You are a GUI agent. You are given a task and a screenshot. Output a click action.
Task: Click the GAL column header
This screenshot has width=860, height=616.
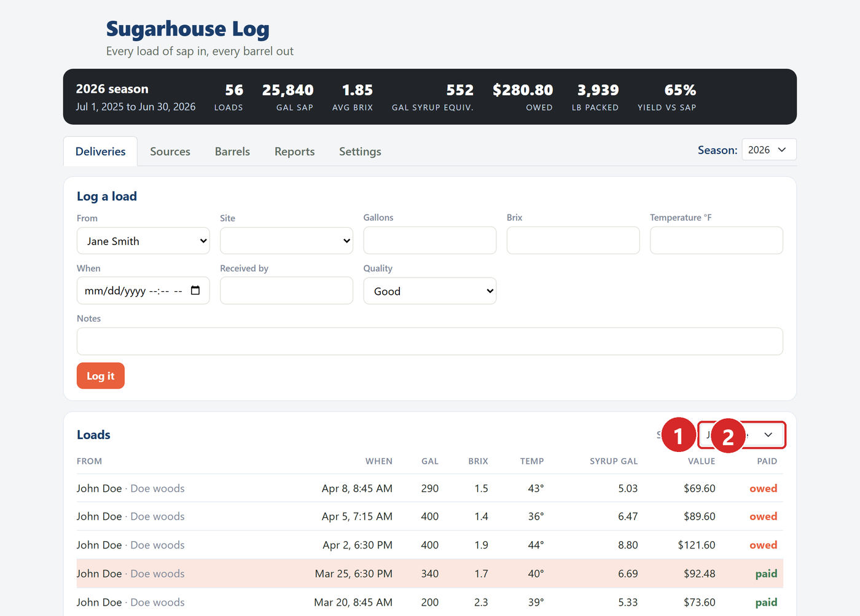point(430,461)
